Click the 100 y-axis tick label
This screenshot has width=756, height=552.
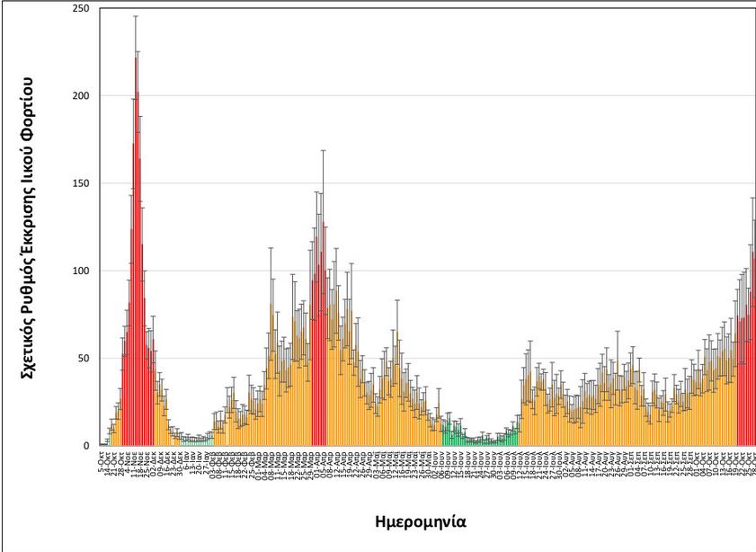81,271
